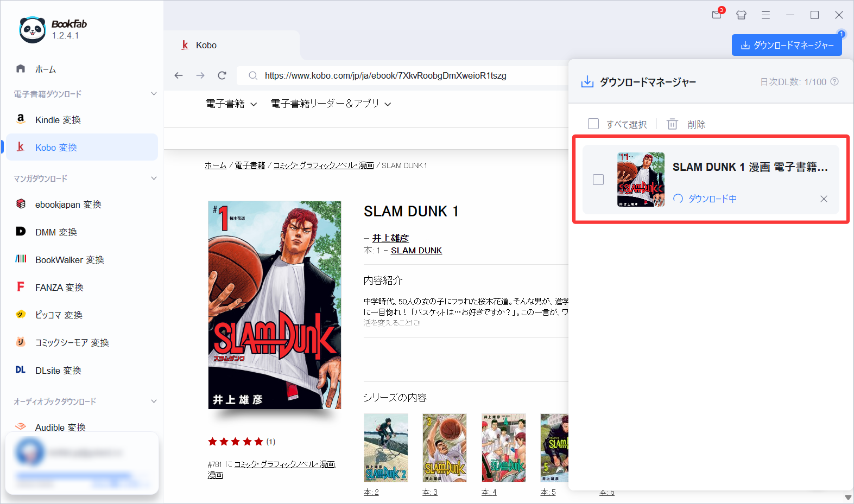This screenshot has width=854, height=504.
Task: Click the browser forward arrow
Action: [x=200, y=75]
